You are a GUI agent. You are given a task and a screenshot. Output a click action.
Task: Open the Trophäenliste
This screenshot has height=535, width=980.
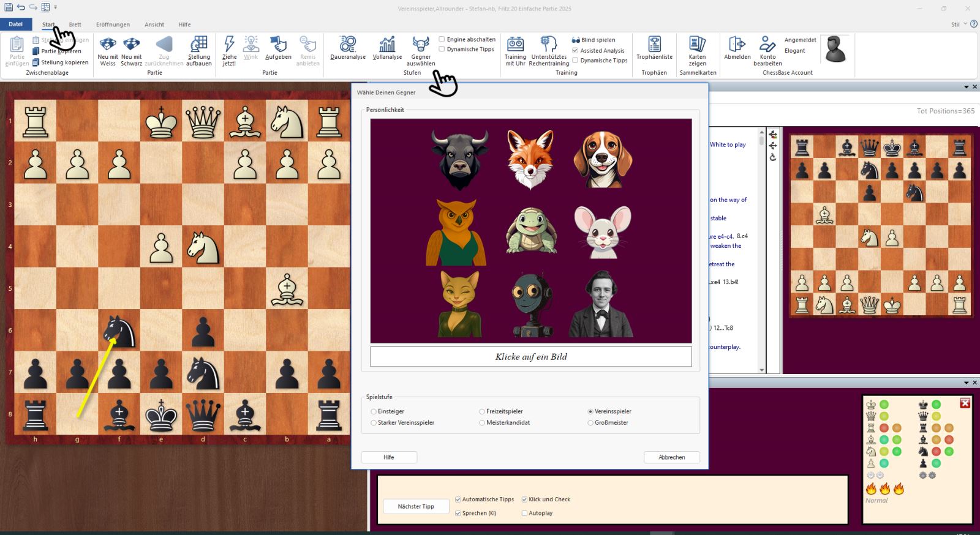tap(654, 45)
